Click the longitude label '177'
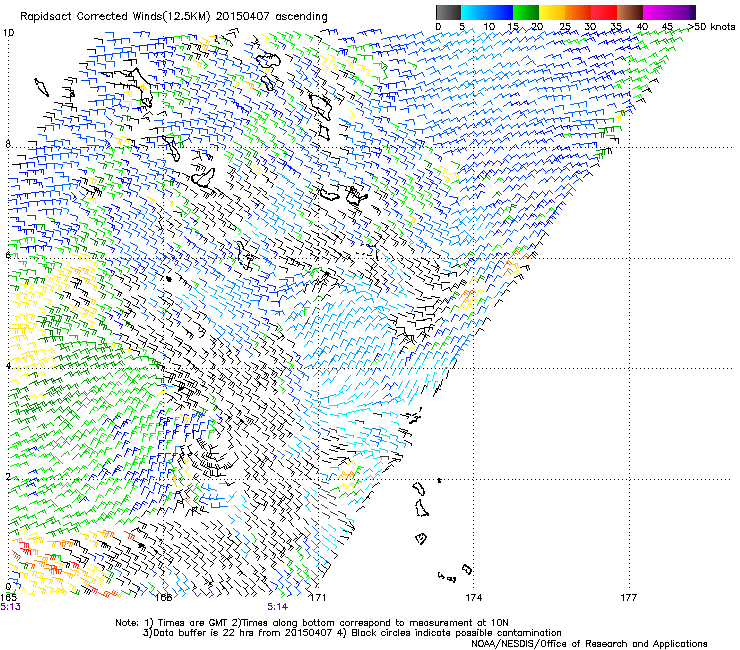The image size is (740, 650). (x=629, y=598)
